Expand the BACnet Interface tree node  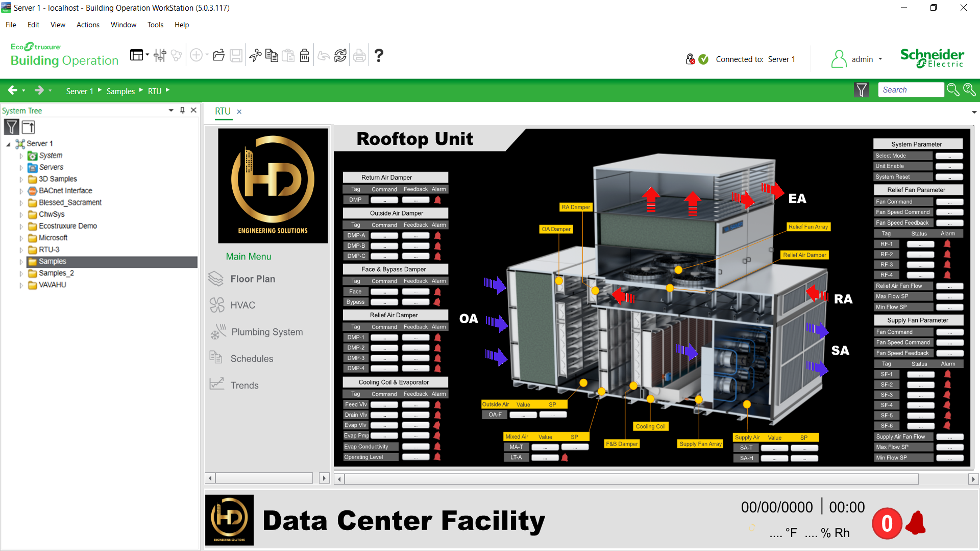21,191
